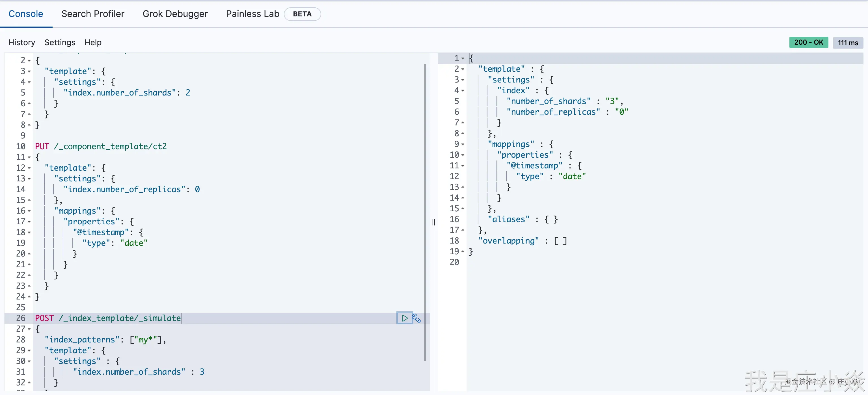This screenshot has width=868, height=395.
Task: Run the simulate request with play icon
Action: (x=404, y=318)
